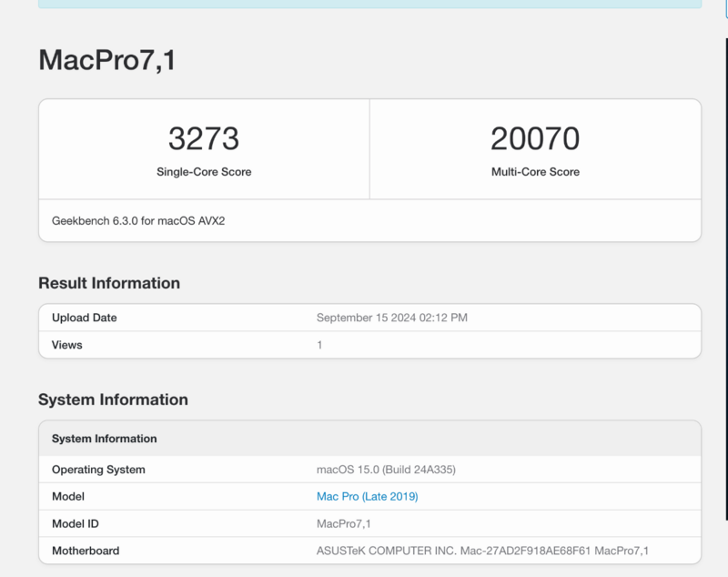Click the Operating System row label
The width and height of the screenshot is (728, 577).
pos(98,470)
